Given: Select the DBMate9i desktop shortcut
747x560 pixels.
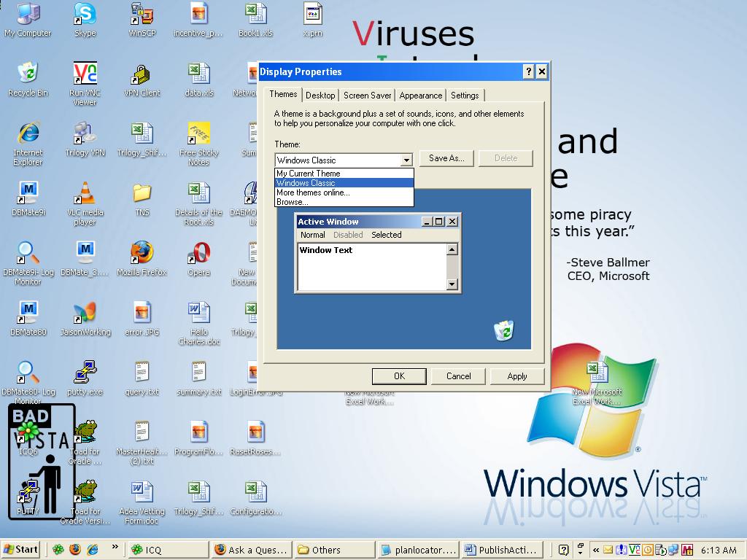Looking at the screenshot, I should 28,198.
